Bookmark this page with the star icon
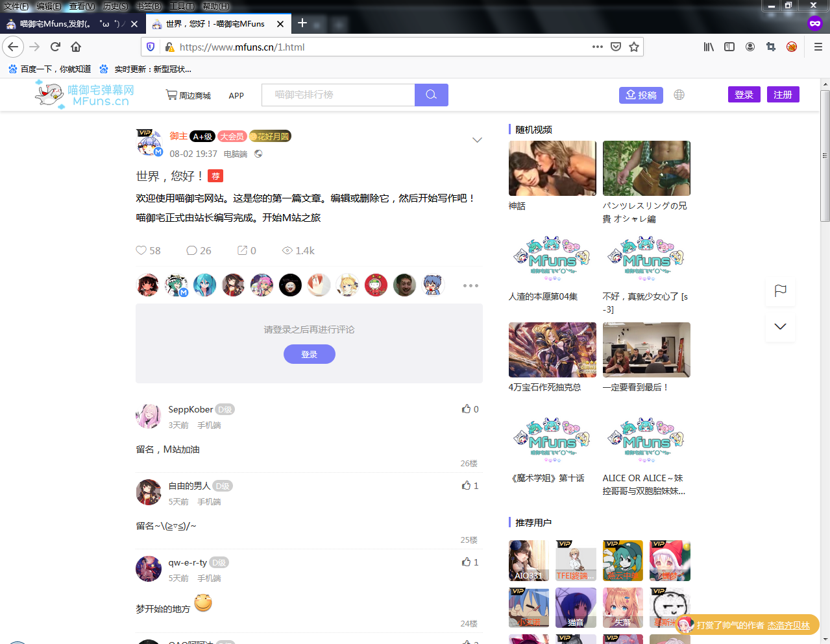 634,47
